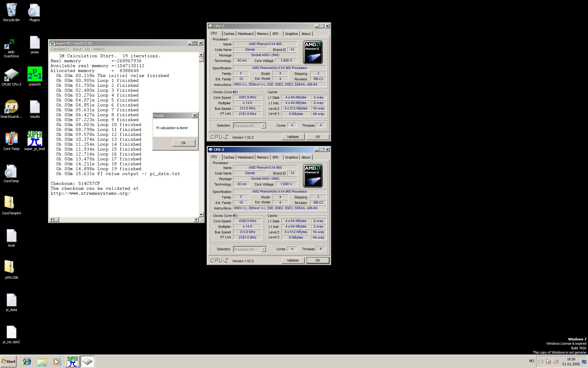Open the results file icon
588x368 pixels.
pyautogui.click(x=35, y=109)
